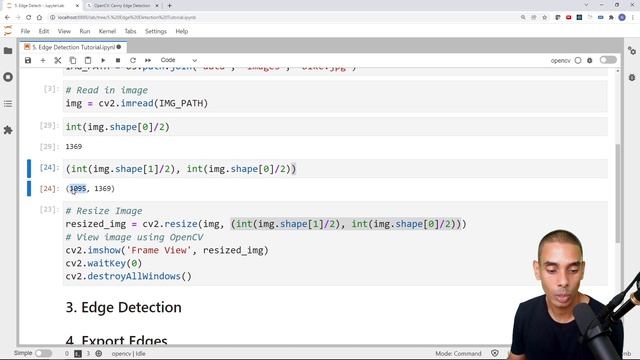
Task: Insert a new cell with the plus icon
Action: (x=43, y=60)
